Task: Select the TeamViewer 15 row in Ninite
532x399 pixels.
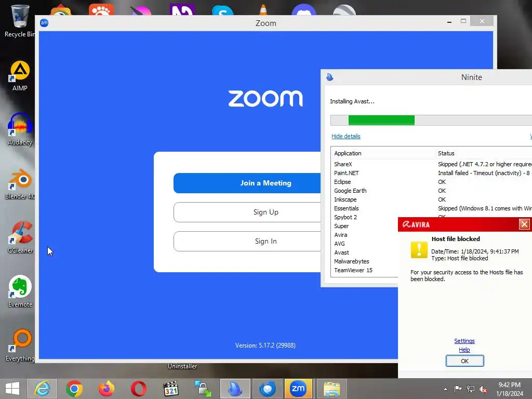Action: pyautogui.click(x=364, y=270)
